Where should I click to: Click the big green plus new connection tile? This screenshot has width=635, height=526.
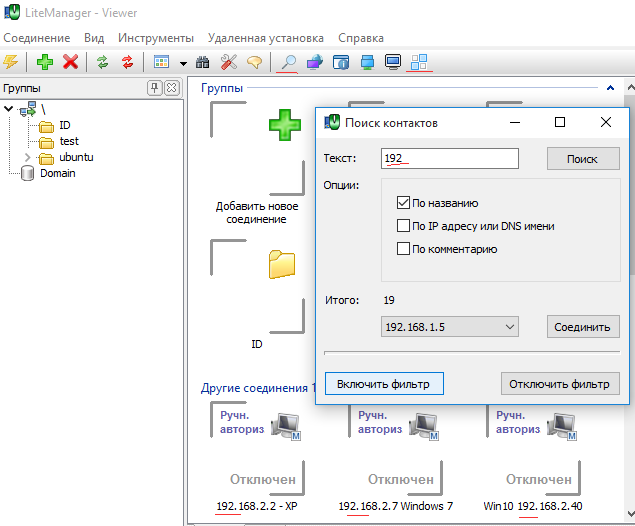[285, 125]
